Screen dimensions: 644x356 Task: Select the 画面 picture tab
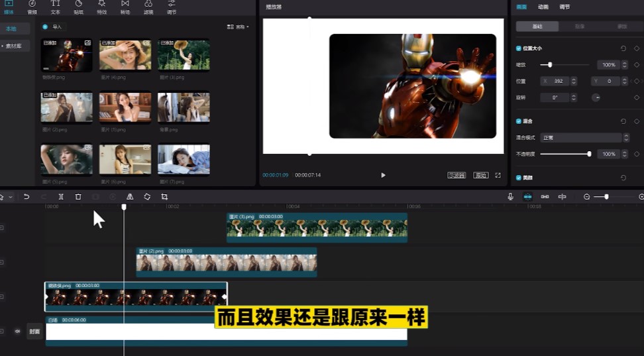(x=521, y=7)
